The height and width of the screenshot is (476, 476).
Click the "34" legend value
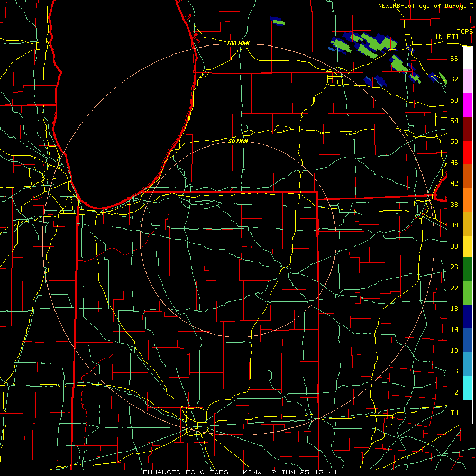pyautogui.click(x=454, y=225)
